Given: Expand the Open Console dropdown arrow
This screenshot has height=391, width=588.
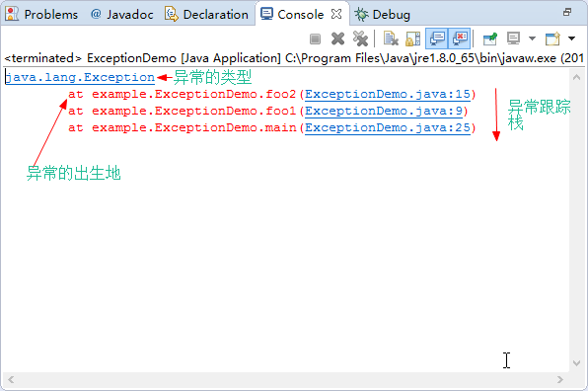Looking at the screenshot, I should (571, 39).
